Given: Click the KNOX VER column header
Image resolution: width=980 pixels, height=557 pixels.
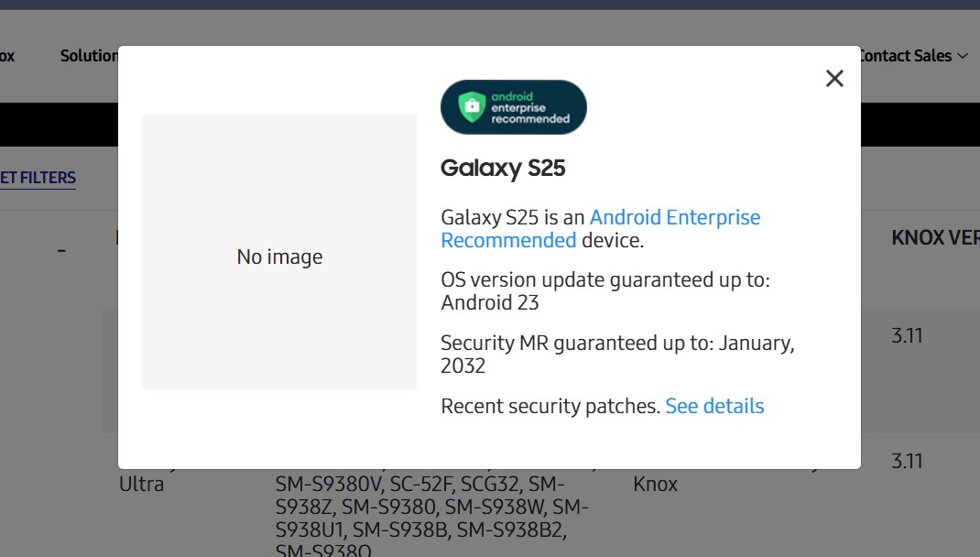Looking at the screenshot, I should point(934,237).
